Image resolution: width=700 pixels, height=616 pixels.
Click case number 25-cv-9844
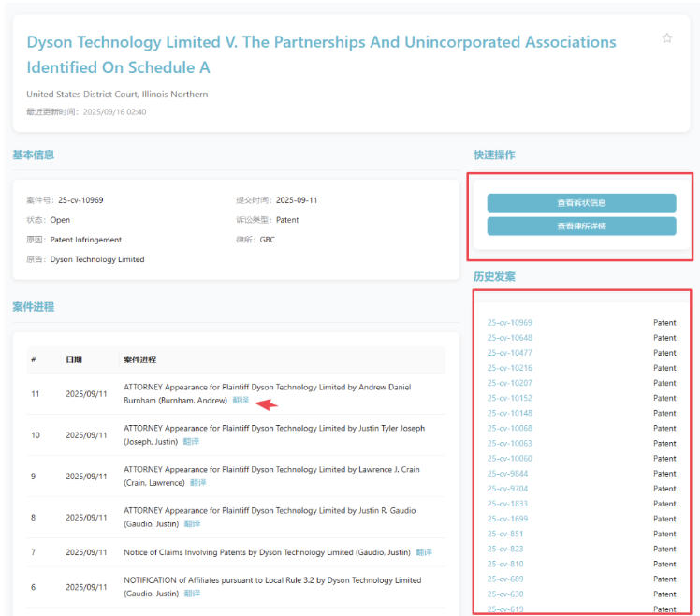(x=507, y=474)
